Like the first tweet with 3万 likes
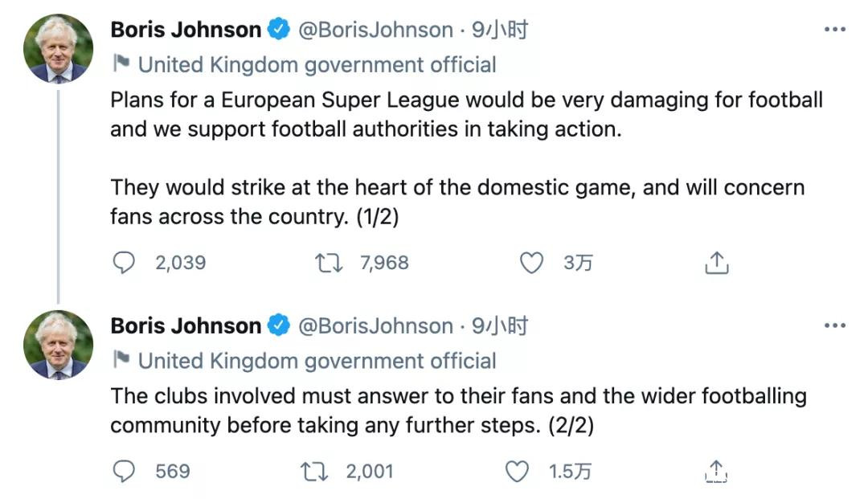The image size is (868, 499). click(531, 263)
